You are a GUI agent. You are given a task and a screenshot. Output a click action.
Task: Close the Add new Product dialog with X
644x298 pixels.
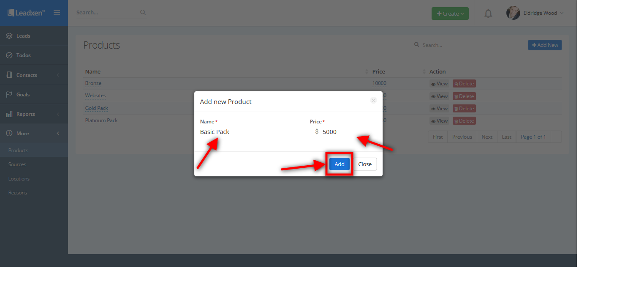click(x=373, y=100)
